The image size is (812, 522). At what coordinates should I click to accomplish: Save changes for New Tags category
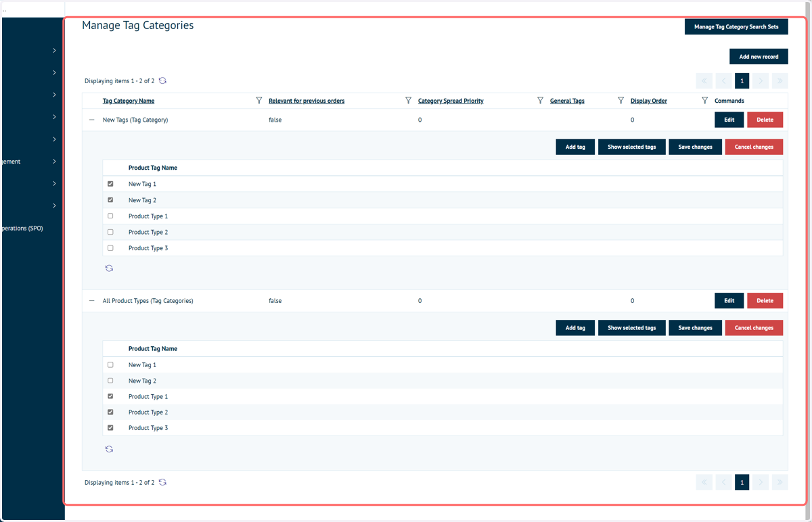[x=695, y=147]
